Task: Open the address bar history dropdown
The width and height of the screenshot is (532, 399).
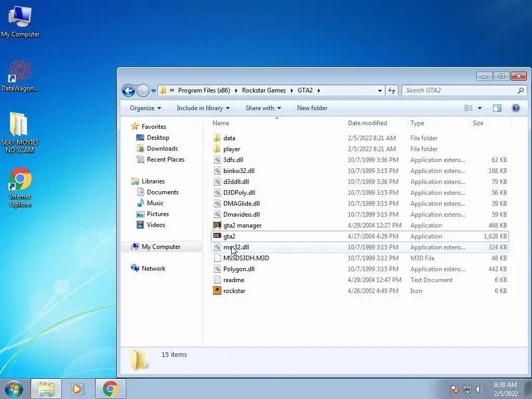Action: coord(380,90)
